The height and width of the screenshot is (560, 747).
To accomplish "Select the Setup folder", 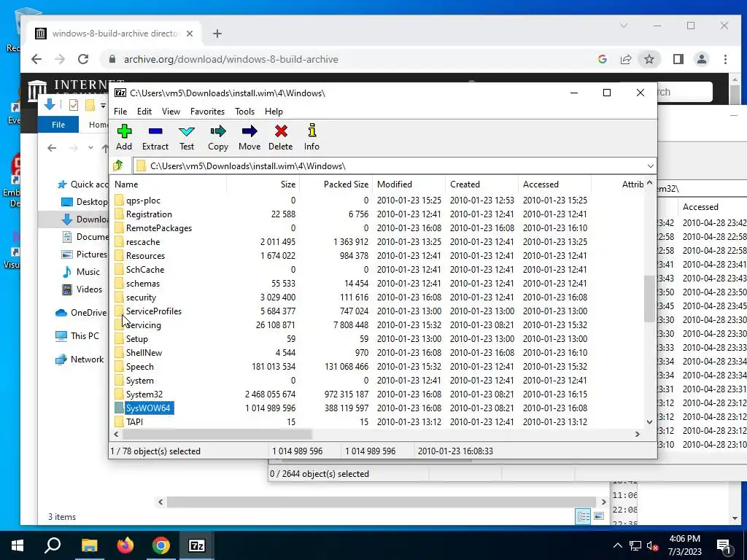I will 136,339.
